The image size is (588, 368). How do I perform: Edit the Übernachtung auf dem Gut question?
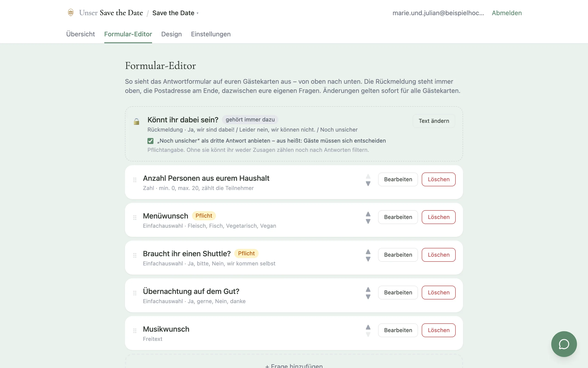point(398,293)
